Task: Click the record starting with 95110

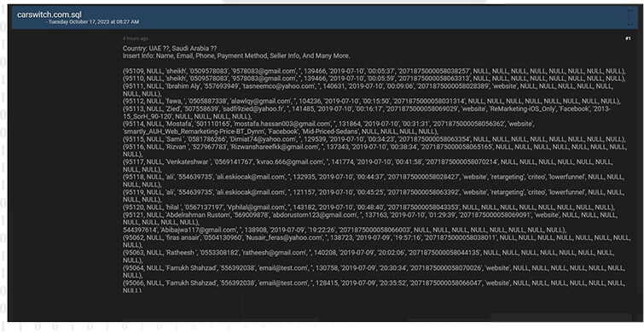Action: pos(374,79)
